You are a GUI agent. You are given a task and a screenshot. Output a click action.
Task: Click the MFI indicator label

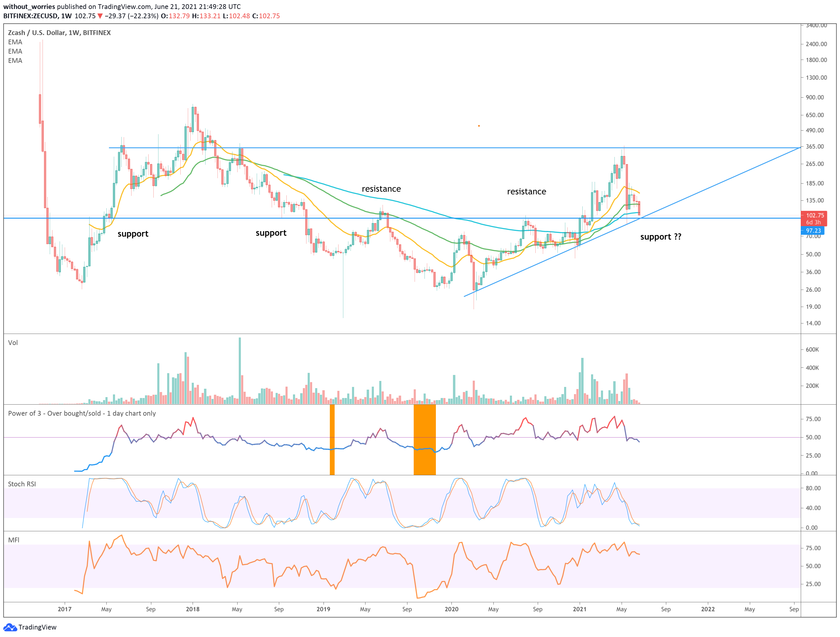coord(14,540)
